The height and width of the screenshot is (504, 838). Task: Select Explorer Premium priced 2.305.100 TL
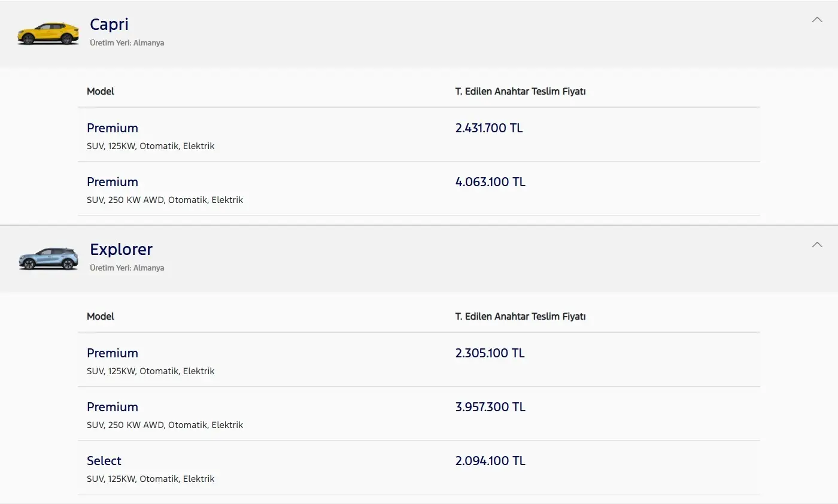[x=113, y=353]
